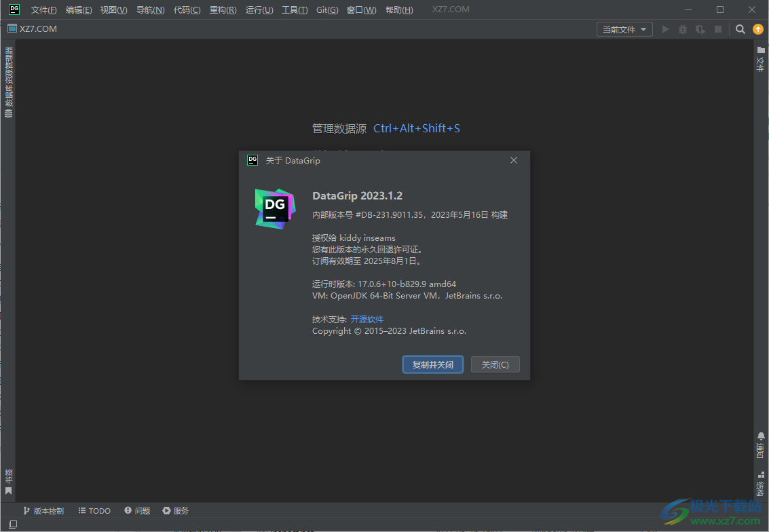Open the 版本控制 tool window
The width and height of the screenshot is (769, 532).
click(43, 511)
